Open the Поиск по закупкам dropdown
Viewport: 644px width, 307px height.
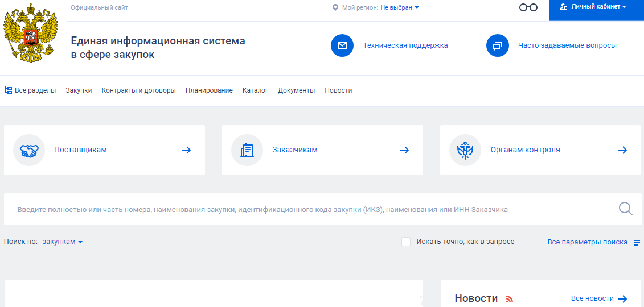point(63,242)
